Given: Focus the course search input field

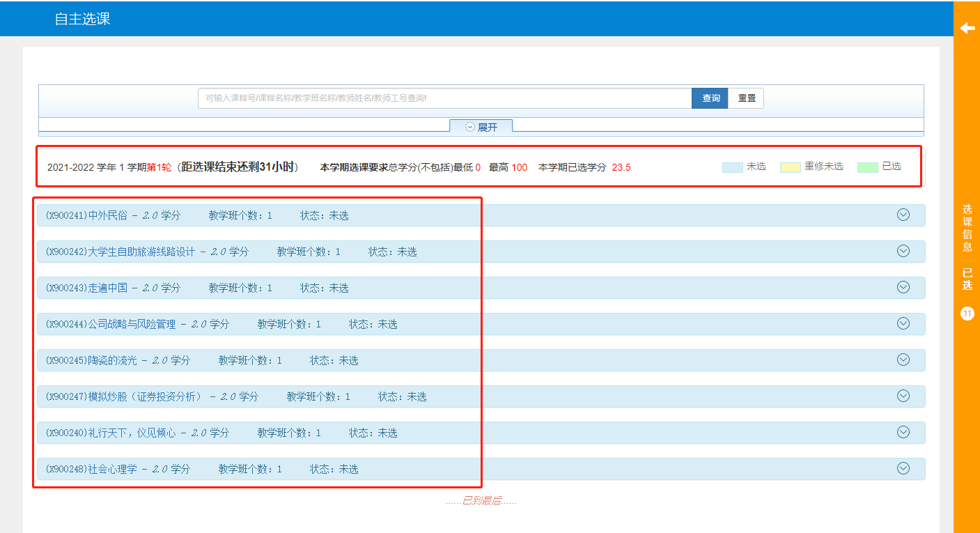Looking at the screenshot, I should point(444,98).
